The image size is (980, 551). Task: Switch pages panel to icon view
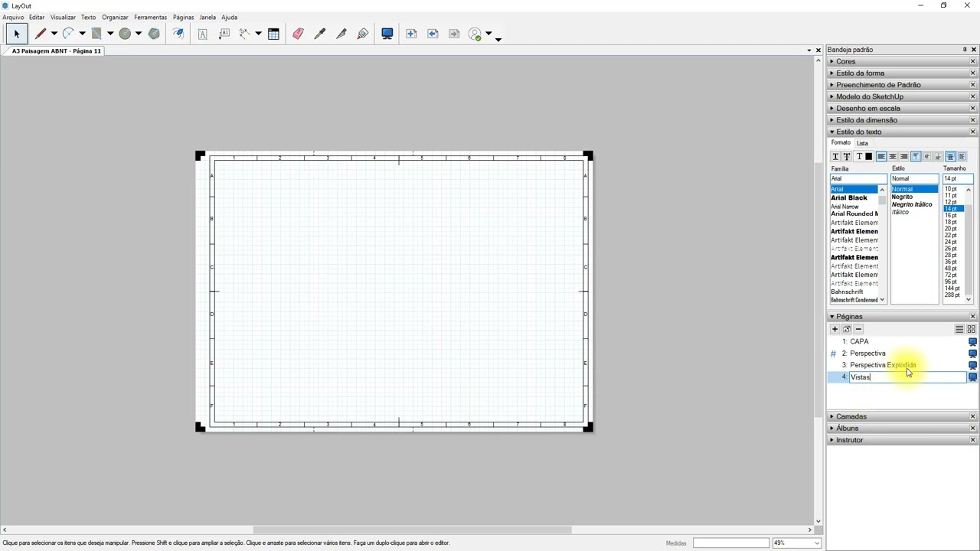971,329
